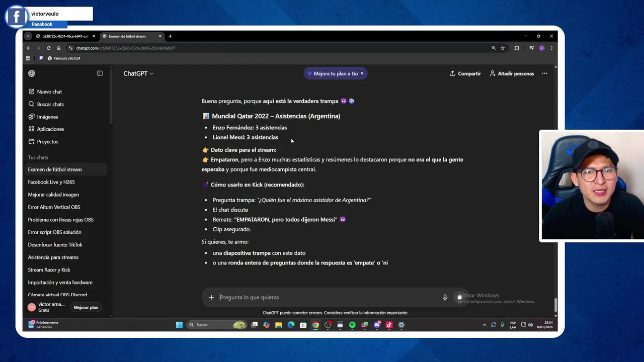This screenshot has width=644, height=362.
Task: Click the ChatGPT logo icon in sidebar
Action: [32, 73]
